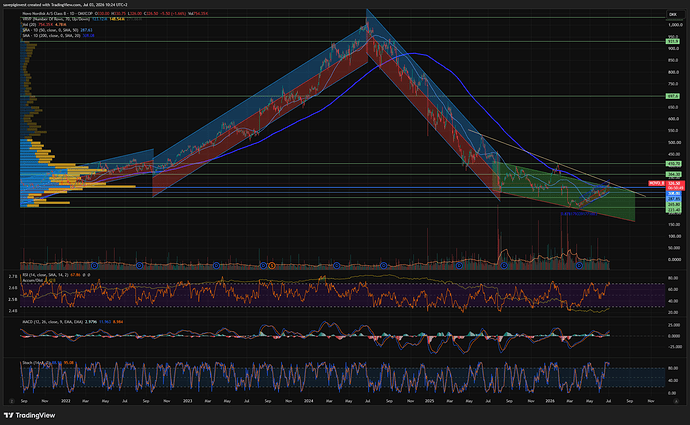Click the rightmost dividend D marker
This screenshot has width=690, height=425.
tap(579, 265)
